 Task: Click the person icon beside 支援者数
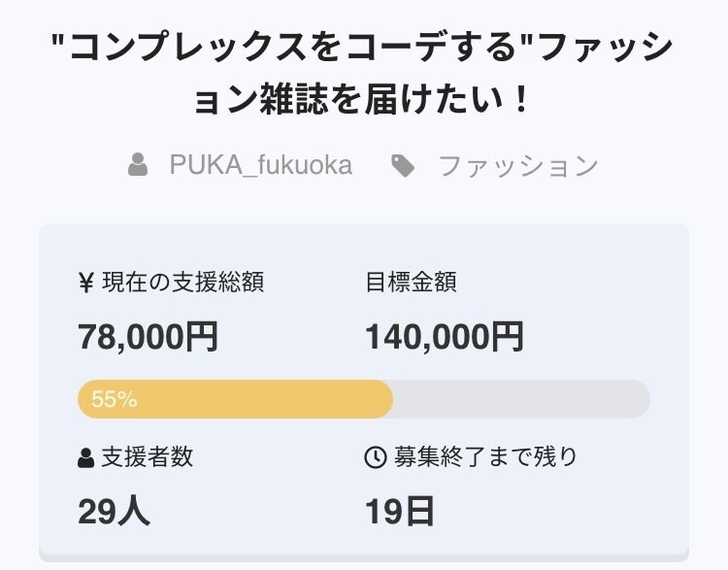pyautogui.click(x=86, y=457)
